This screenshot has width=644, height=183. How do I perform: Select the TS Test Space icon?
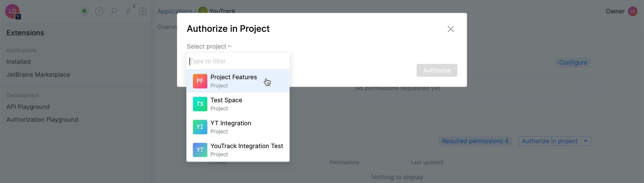(x=200, y=104)
